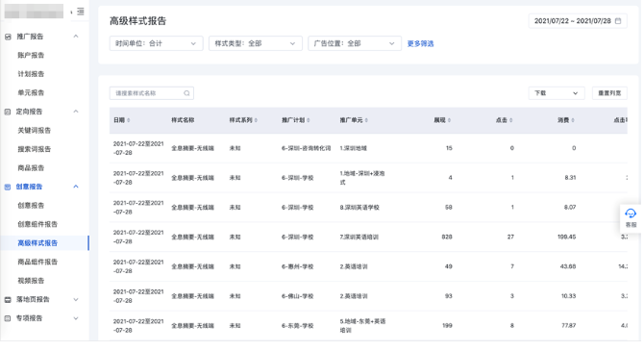This screenshot has height=351, width=644.
Task: Click the 落地页报告 section icon
Action: (x=8, y=300)
